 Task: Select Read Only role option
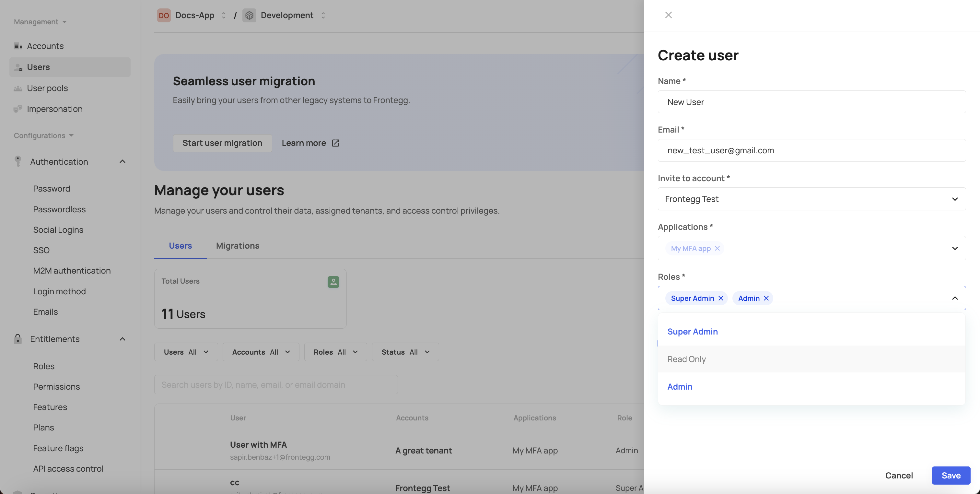coord(686,359)
